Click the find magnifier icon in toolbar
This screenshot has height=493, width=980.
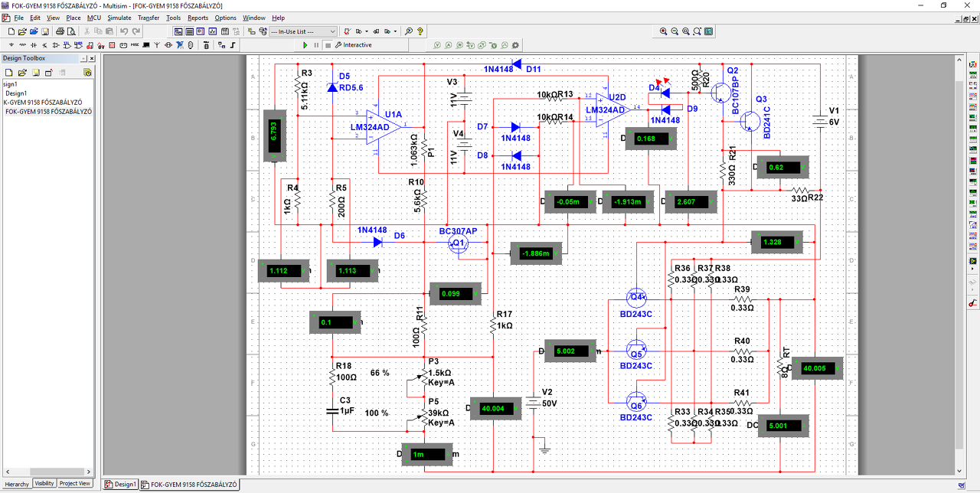[x=408, y=31]
